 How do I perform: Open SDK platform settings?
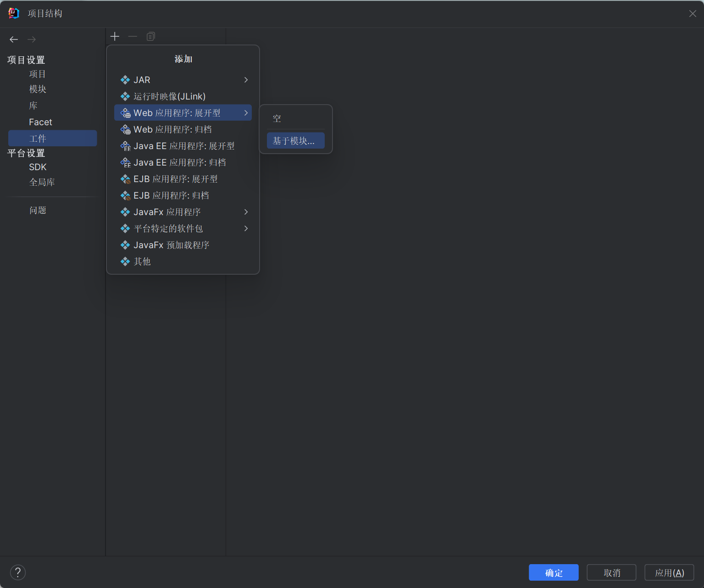coord(38,167)
